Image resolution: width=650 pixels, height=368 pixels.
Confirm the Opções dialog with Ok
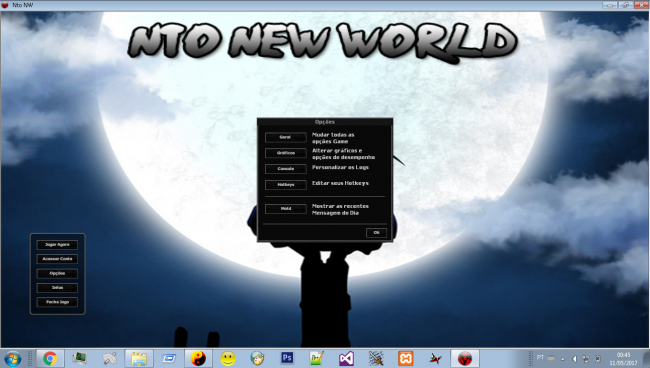[x=376, y=232]
